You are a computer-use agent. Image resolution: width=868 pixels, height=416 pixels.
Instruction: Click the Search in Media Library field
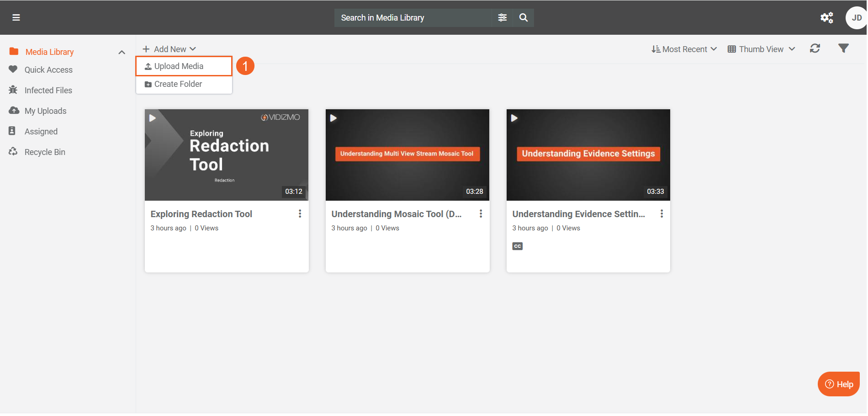click(x=413, y=18)
